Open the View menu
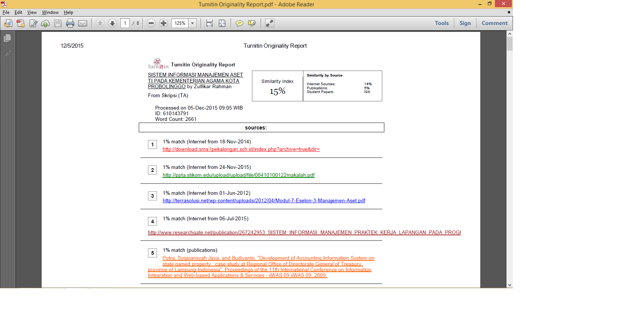Image resolution: width=644 pixels, height=316 pixels. click(32, 12)
